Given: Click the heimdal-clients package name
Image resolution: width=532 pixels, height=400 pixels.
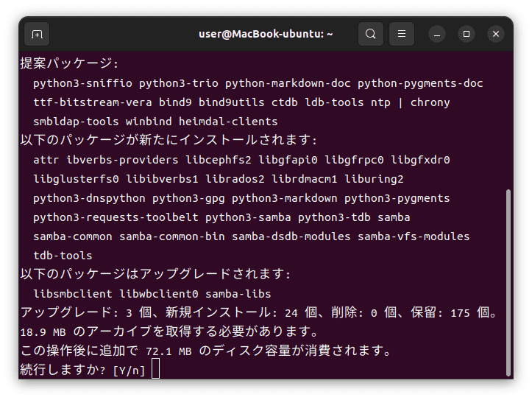Looking at the screenshot, I should tap(228, 122).
